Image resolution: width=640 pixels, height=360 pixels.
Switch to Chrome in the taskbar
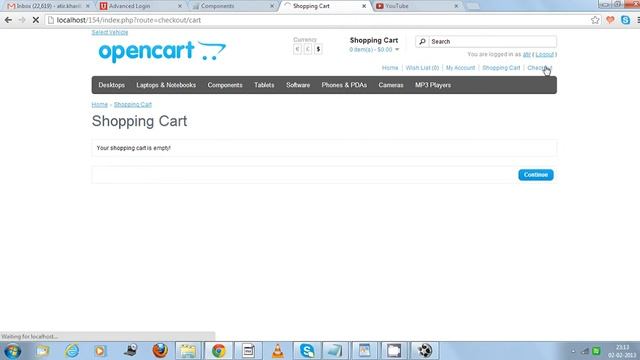pyautogui.click(x=218, y=351)
